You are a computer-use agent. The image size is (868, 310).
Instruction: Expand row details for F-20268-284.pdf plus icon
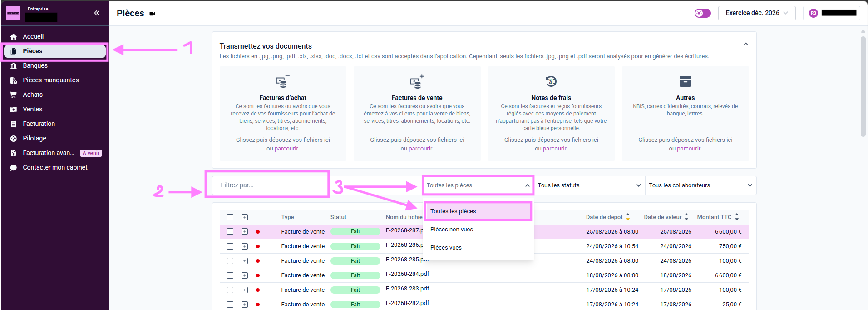[x=245, y=275]
